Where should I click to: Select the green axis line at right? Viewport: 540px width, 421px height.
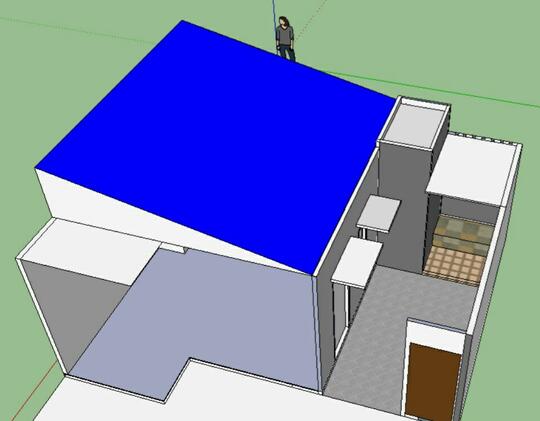coord(430,89)
